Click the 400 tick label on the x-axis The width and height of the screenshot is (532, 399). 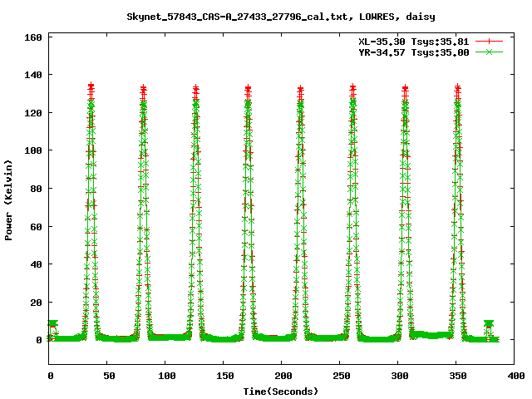[513, 376]
